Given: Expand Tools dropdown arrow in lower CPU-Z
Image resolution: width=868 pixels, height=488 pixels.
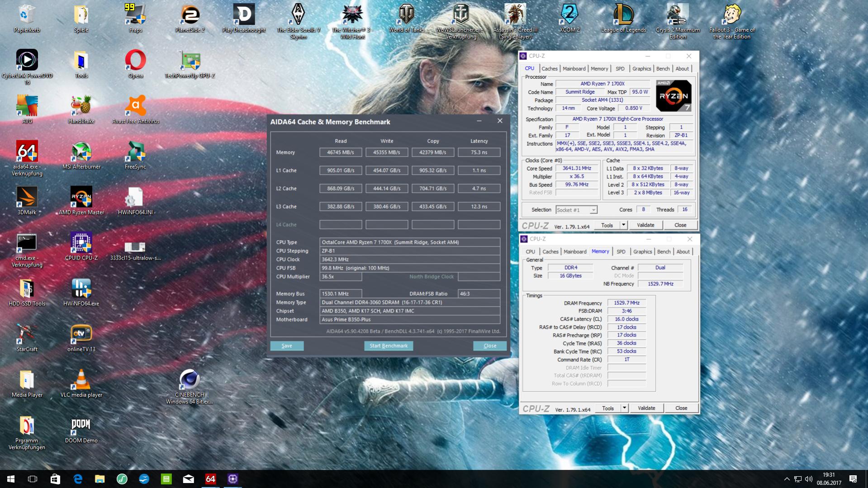Looking at the screenshot, I should coord(624,408).
